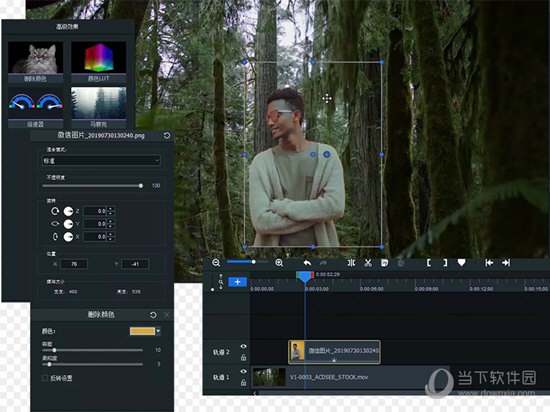This screenshot has width=550, height=412.
Task: Click the timeline zoom slider
Action: [x=248, y=262]
